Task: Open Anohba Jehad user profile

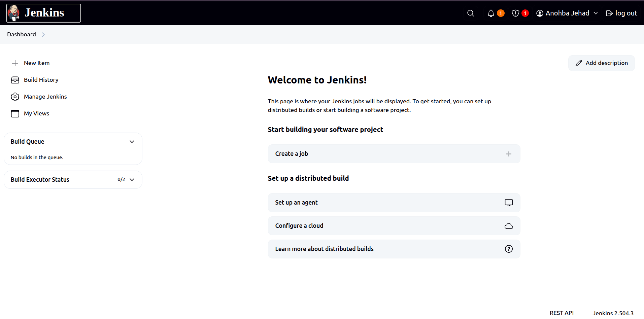Action: 567,13
